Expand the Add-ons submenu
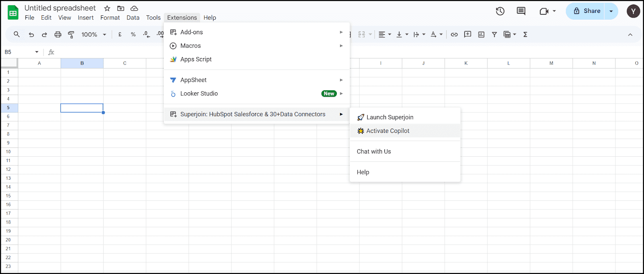644x274 pixels. pyautogui.click(x=257, y=32)
